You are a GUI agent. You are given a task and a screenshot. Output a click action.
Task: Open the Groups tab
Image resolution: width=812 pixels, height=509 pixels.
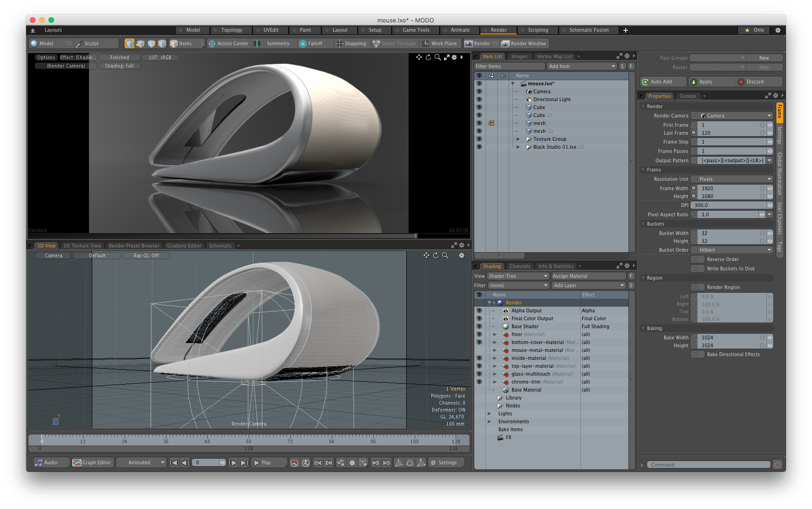pos(688,96)
